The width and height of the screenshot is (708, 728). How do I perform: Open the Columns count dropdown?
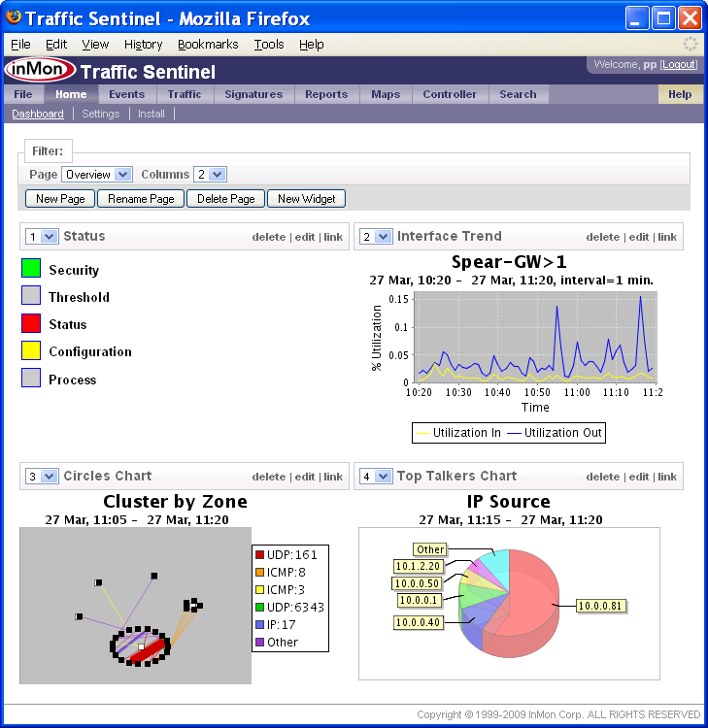point(210,175)
